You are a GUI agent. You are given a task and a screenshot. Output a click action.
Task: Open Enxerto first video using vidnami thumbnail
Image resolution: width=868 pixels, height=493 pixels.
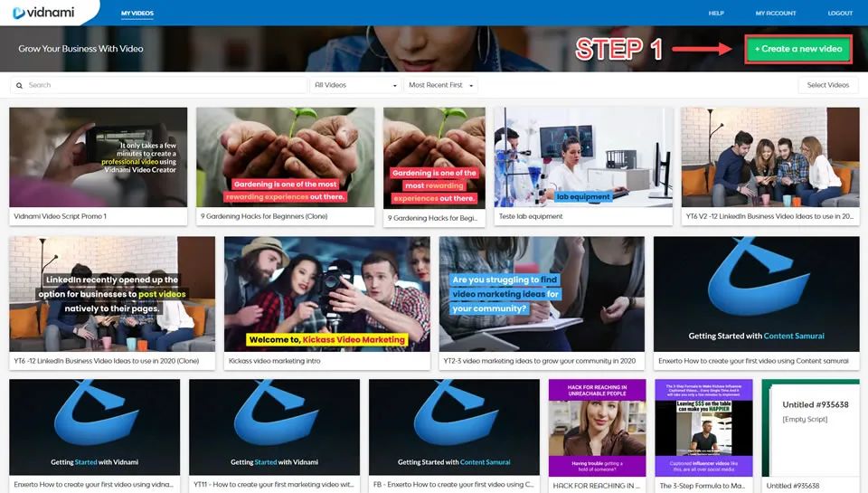95,427
